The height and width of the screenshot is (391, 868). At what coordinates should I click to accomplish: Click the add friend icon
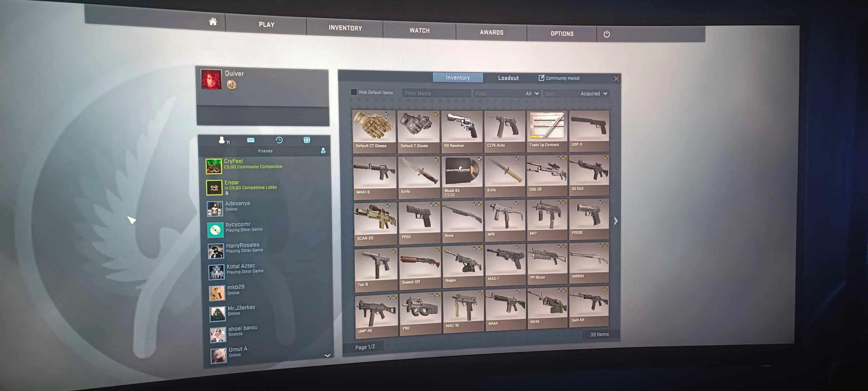point(323,150)
